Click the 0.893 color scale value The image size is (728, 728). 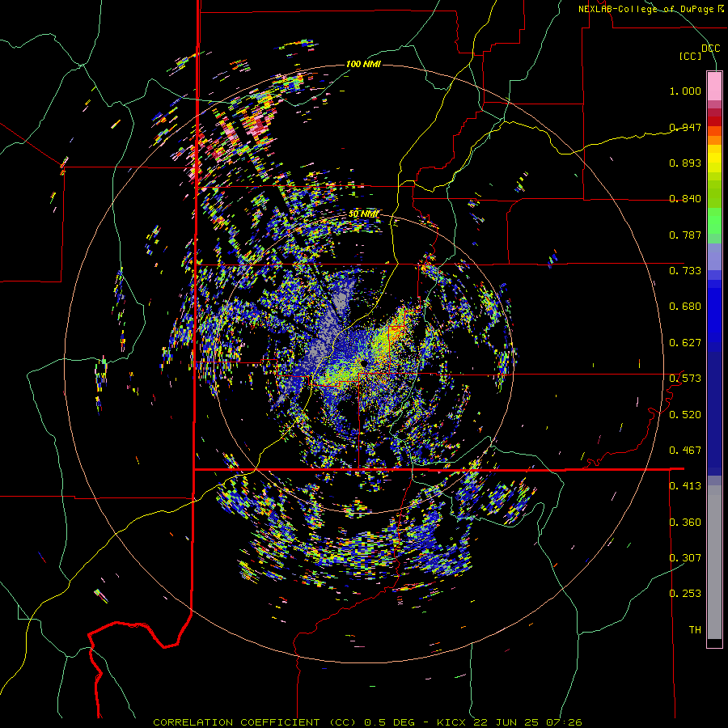coord(685,163)
